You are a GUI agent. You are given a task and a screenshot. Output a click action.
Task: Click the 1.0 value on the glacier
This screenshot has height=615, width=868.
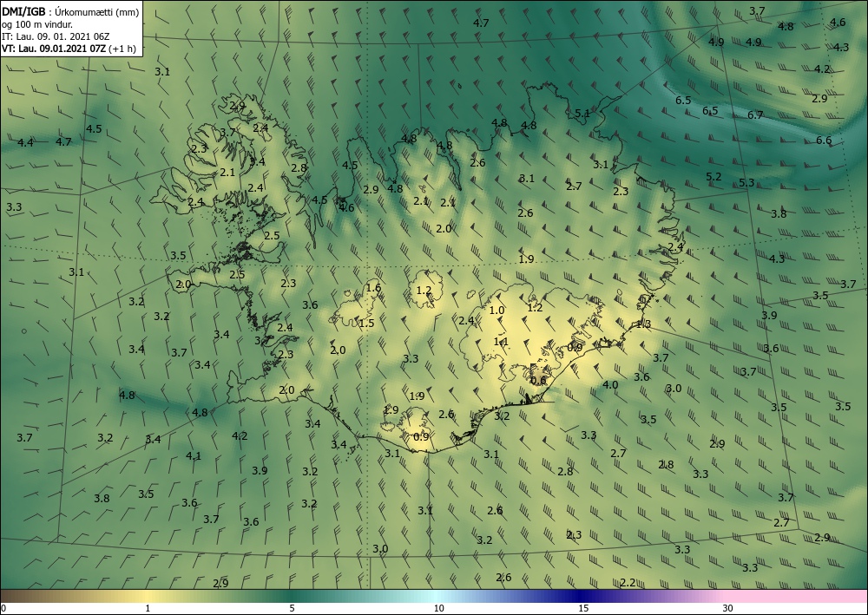pos(496,311)
